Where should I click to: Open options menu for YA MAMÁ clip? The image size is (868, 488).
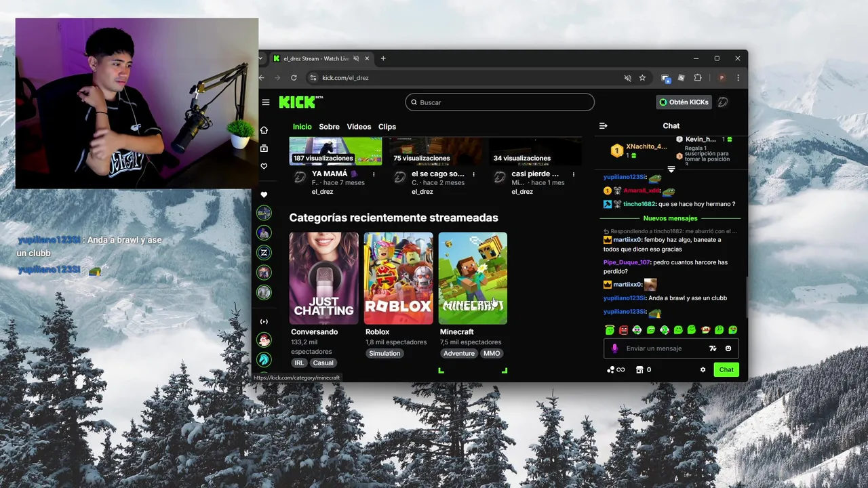click(374, 174)
